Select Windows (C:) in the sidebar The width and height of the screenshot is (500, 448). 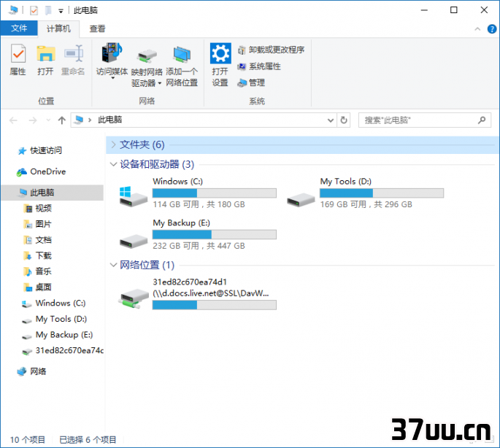(x=61, y=303)
